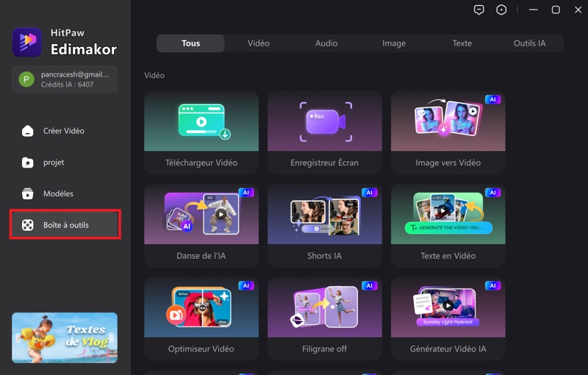Select the Tous tab
This screenshot has width=588, height=375.
(x=190, y=43)
